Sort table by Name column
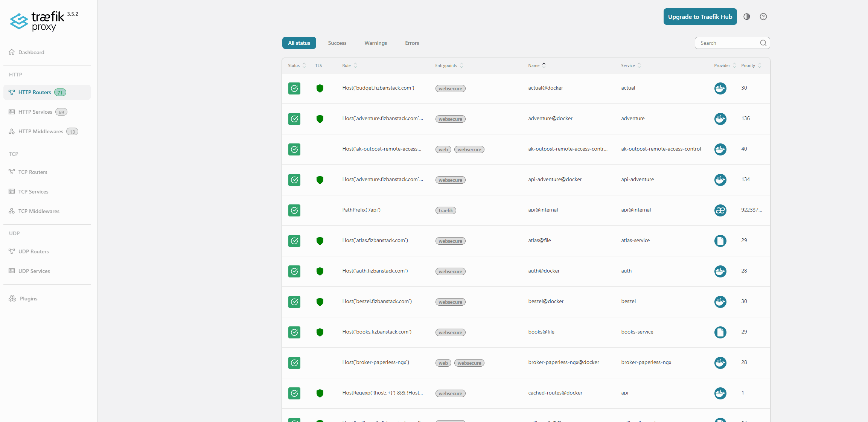Image resolution: width=868 pixels, height=422 pixels. pos(537,66)
